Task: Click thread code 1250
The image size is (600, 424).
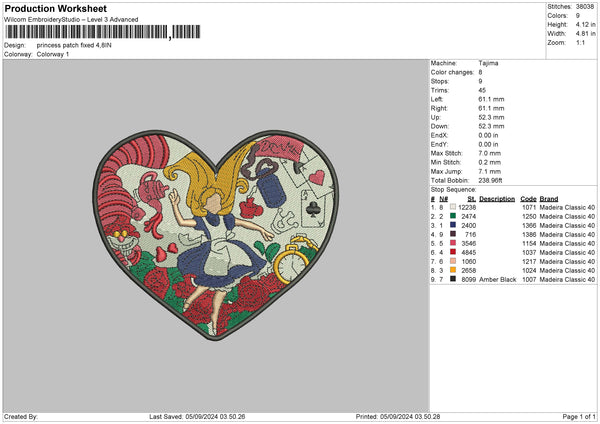Action: [529, 216]
